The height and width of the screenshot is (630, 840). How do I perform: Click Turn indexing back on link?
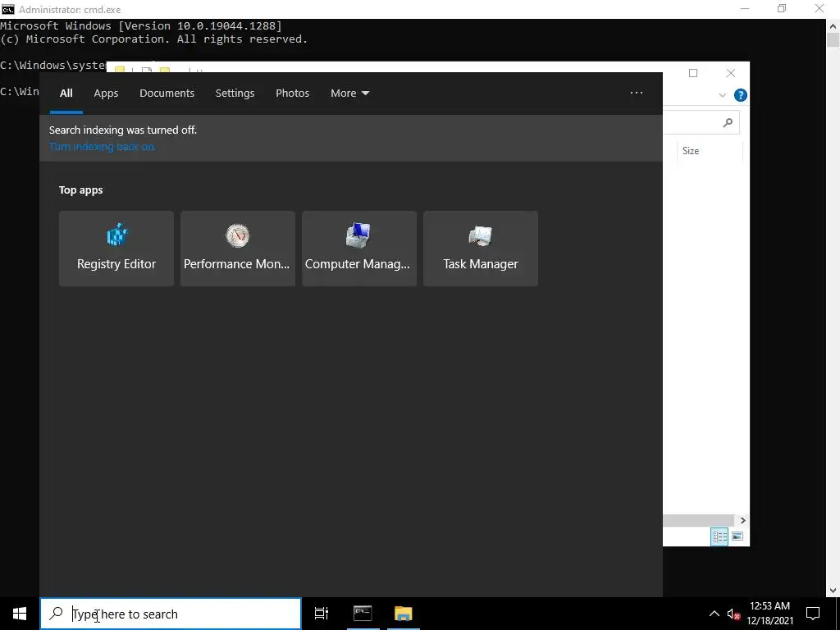coord(103,147)
